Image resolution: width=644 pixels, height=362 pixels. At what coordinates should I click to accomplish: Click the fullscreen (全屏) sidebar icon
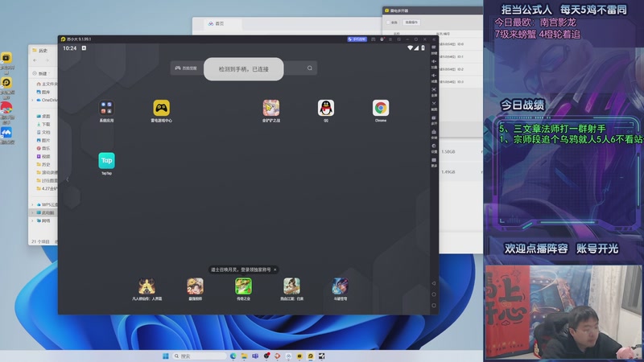(434, 92)
